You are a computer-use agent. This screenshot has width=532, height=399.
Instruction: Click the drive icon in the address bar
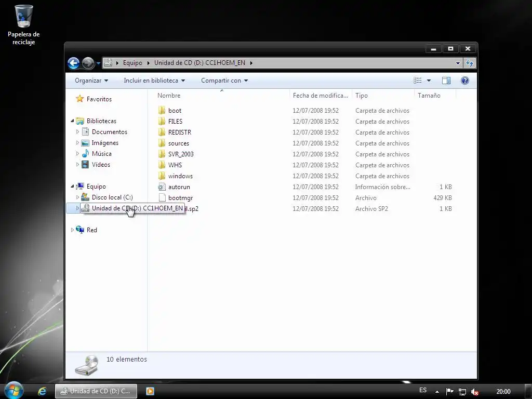point(108,63)
